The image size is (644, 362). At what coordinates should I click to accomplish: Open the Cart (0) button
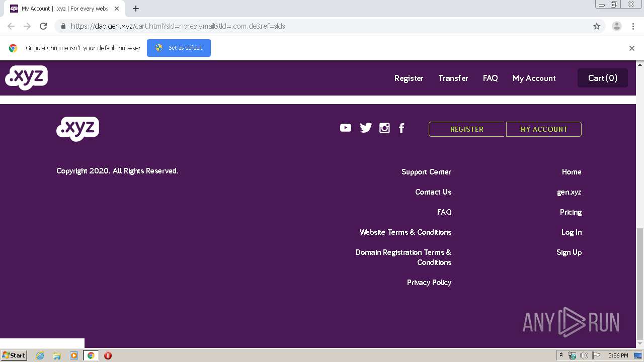coord(603,78)
